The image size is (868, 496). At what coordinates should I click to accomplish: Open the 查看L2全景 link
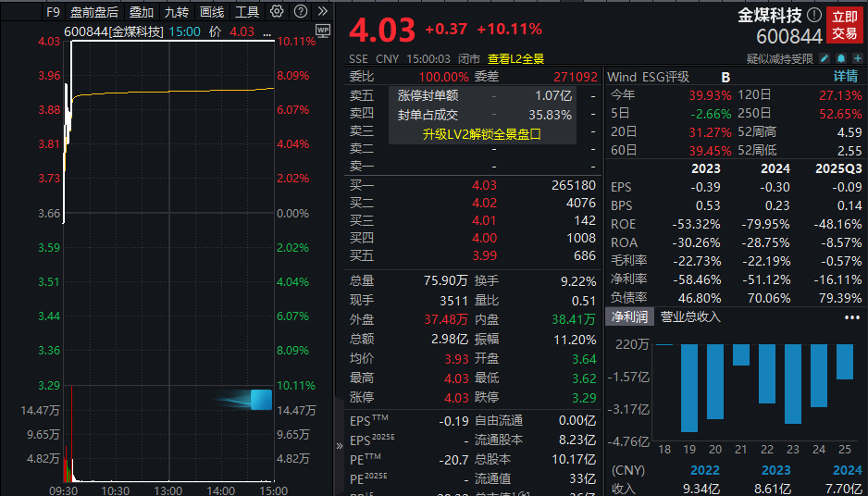(x=515, y=58)
